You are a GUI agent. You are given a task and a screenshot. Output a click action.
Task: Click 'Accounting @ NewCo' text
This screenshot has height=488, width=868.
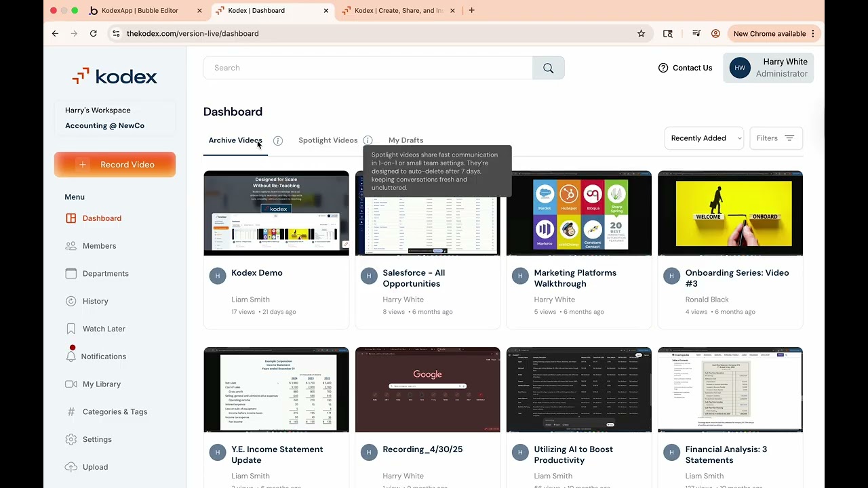click(x=104, y=125)
